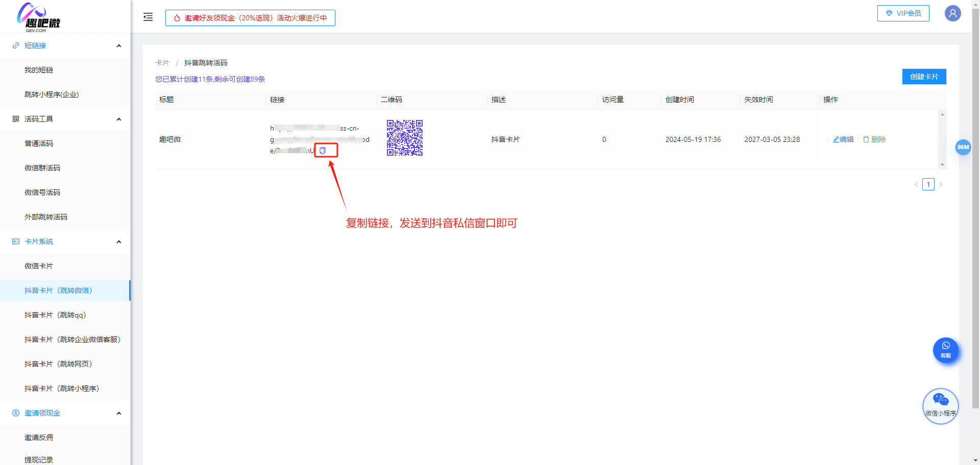This screenshot has width=980, height=465.
Task: Copy the card link with copy icon
Action: pos(323,151)
